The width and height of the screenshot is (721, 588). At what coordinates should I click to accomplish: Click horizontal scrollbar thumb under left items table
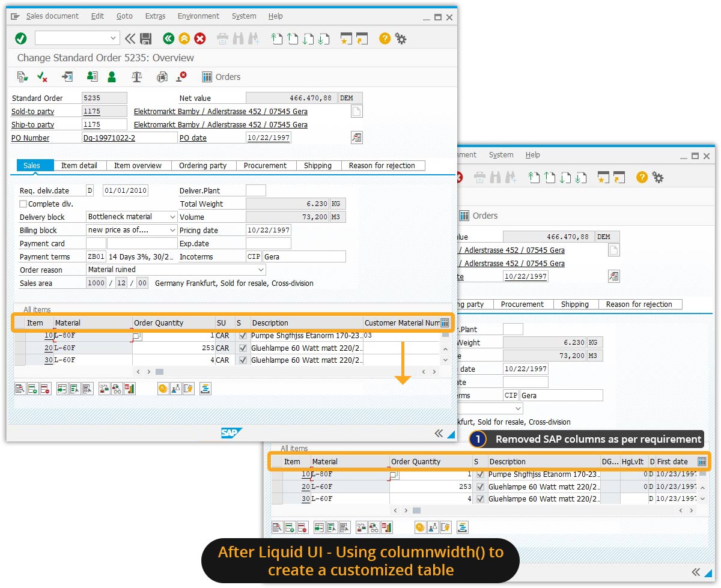click(x=159, y=372)
